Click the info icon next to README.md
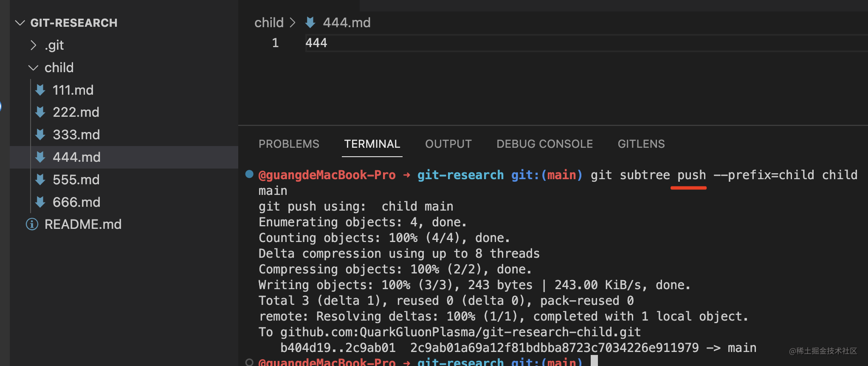This screenshot has width=868, height=366. [x=32, y=224]
